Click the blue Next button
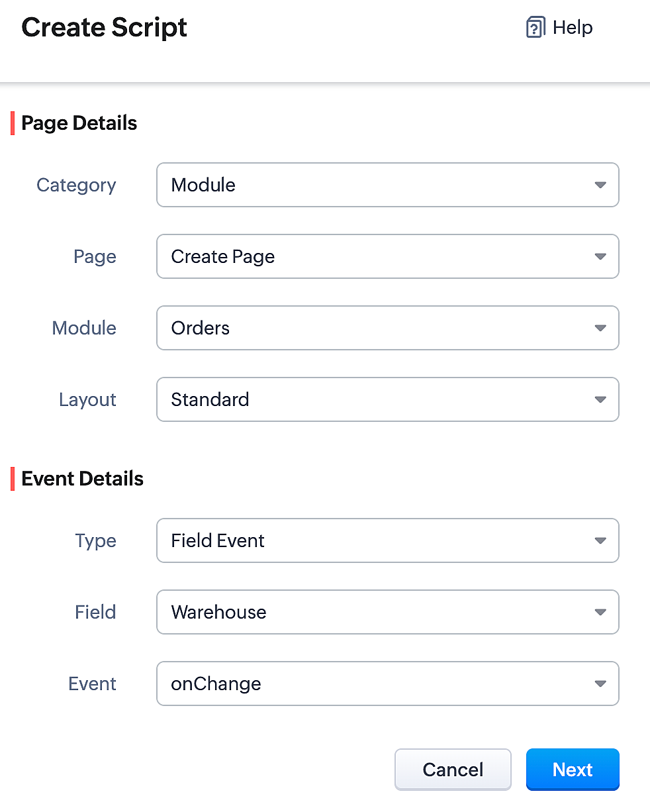The width and height of the screenshot is (650, 812). [x=573, y=770]
